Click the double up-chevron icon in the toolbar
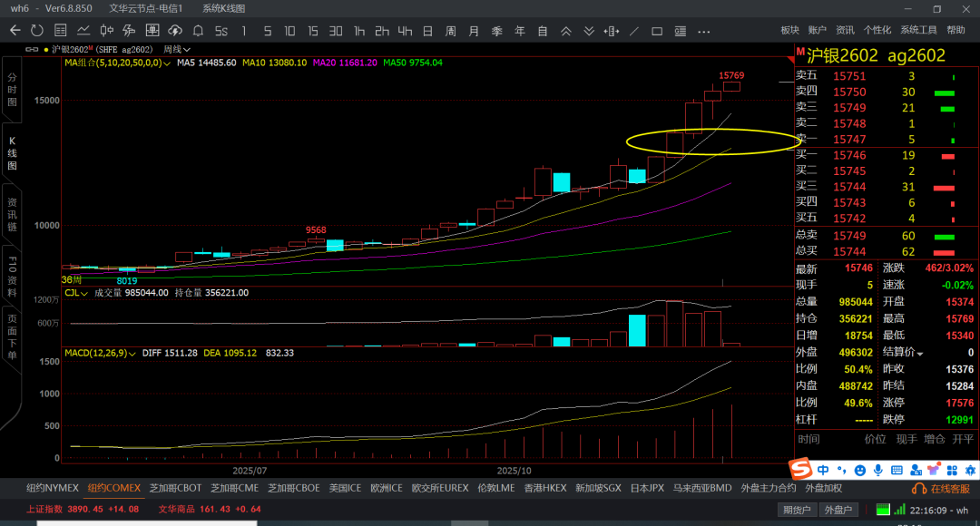This screenshot has height=526, width=980. pos(566,31)
